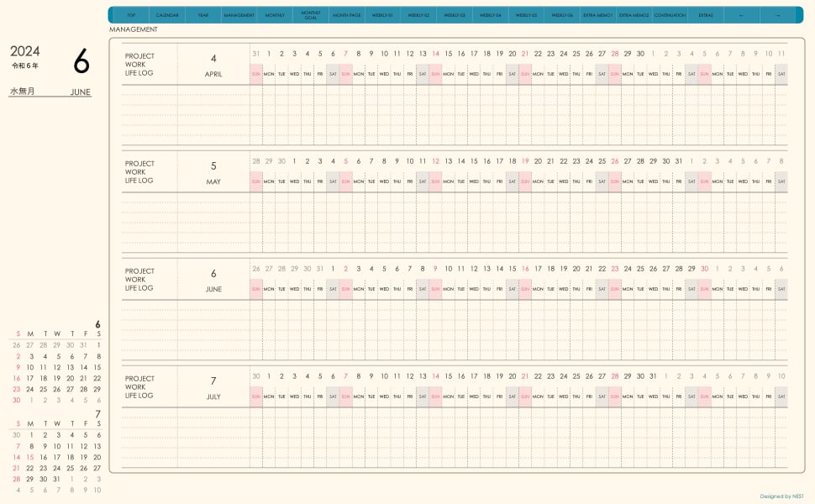Click date 9 in the June timeline row
The image size is (815, 504).
[435, 269]
